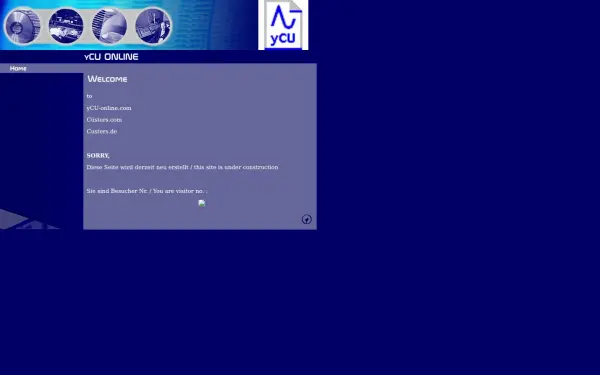Click the round arrow icon at bottom of content
Image resolution: width=600 pixels, height=375 pixels.
[307, 219]
